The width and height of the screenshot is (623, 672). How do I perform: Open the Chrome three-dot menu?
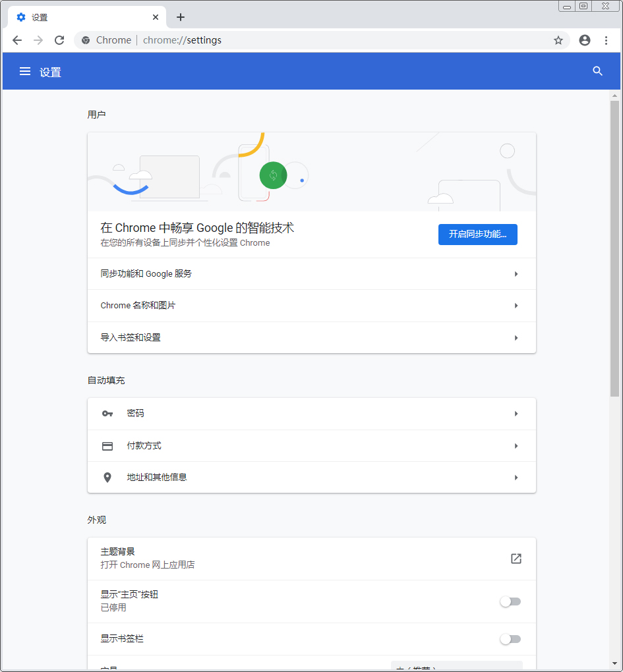point(607,40)
